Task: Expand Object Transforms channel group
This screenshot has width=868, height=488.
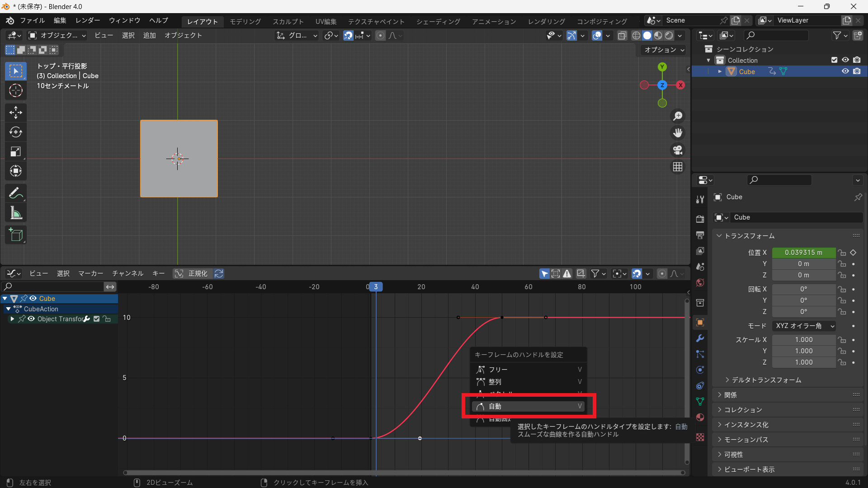Action: pos(12,319)
